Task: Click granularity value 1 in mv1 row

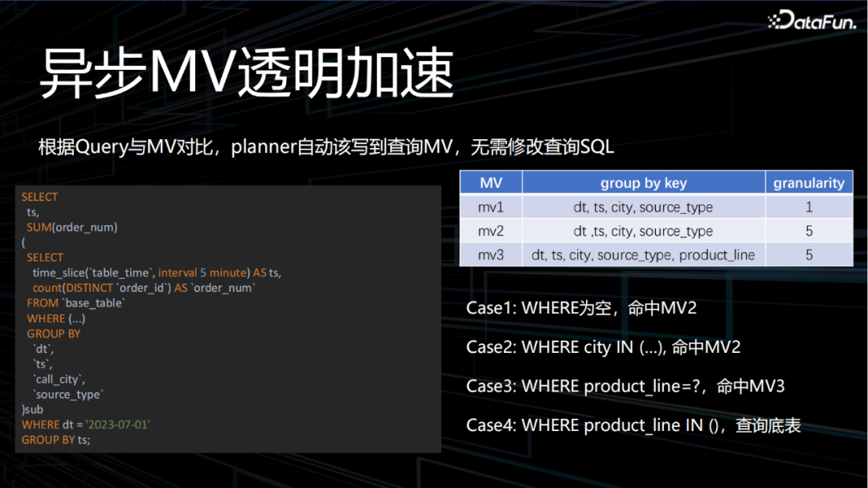Action: coord(809,207)
